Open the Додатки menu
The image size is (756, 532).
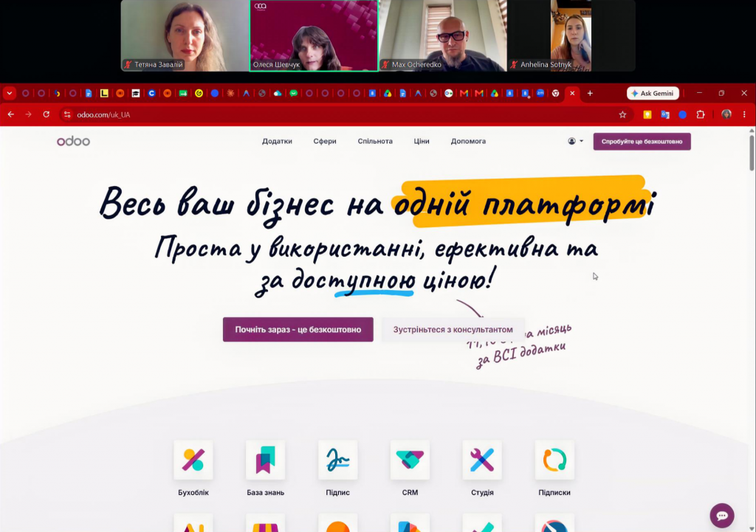[x=278, y=141]
